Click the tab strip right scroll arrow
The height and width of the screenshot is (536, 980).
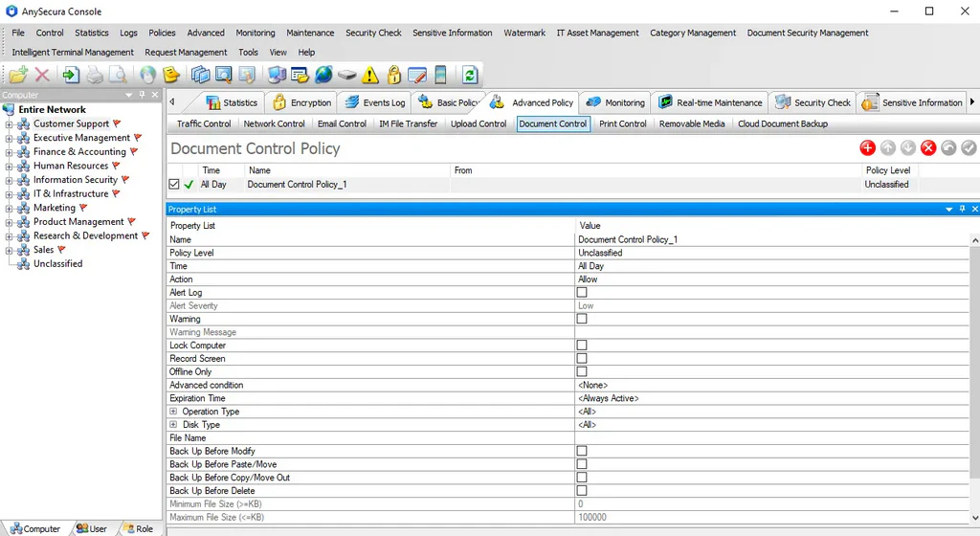972,101
